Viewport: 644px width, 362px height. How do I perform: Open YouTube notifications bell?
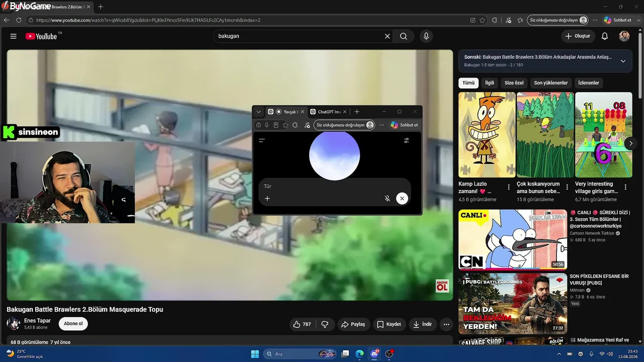(605, 36)
